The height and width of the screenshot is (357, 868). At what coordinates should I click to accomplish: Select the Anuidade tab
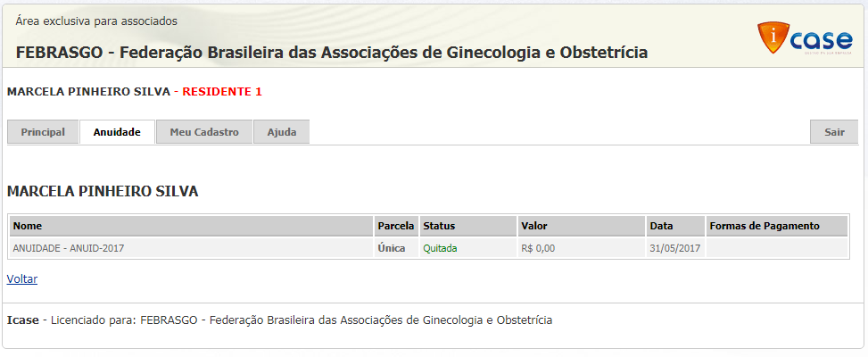point(117,132)
